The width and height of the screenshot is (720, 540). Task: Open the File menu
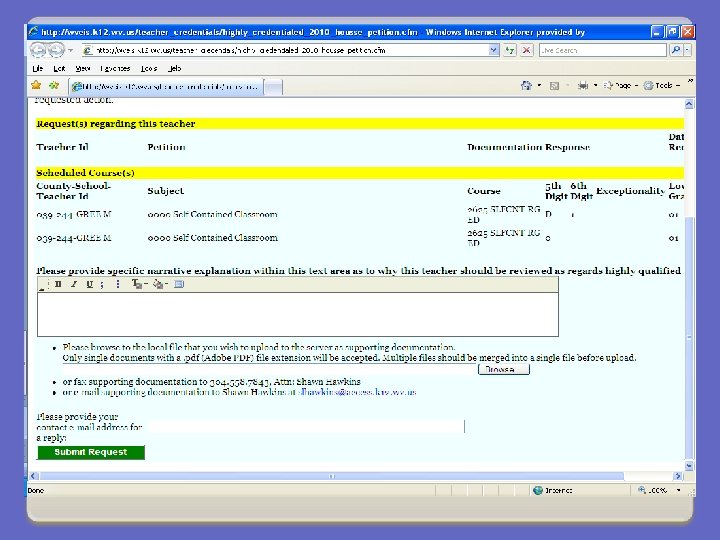coord(38,68)
